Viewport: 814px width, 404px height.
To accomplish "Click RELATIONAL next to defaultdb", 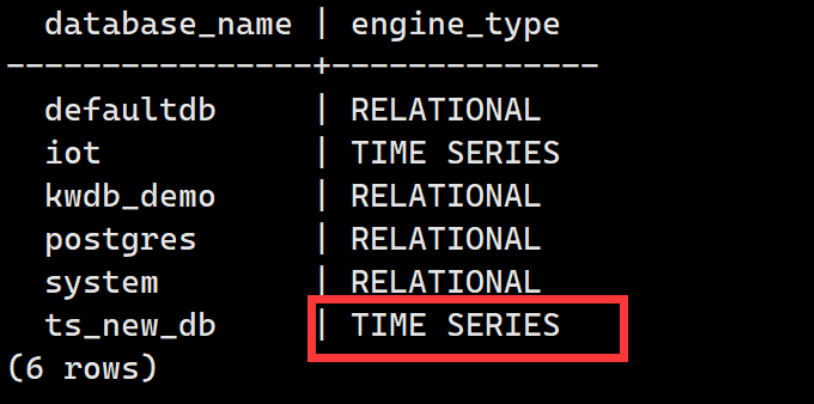I will pos(446,110).
